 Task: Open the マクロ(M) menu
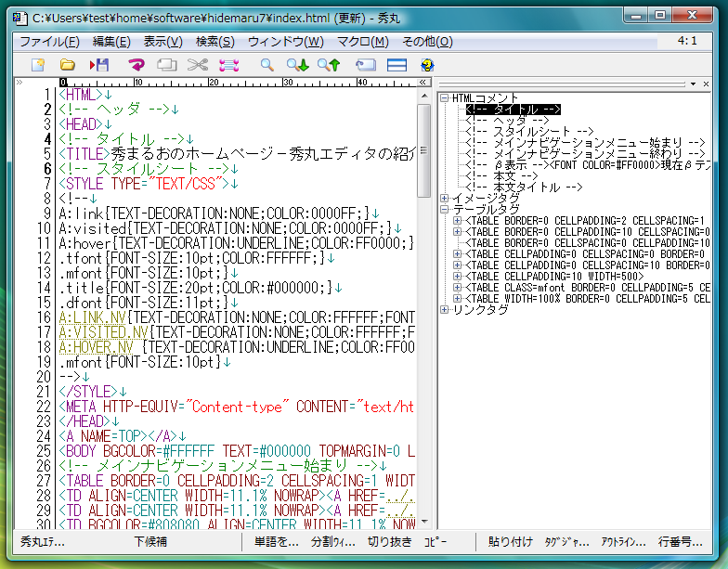(362, 42)
